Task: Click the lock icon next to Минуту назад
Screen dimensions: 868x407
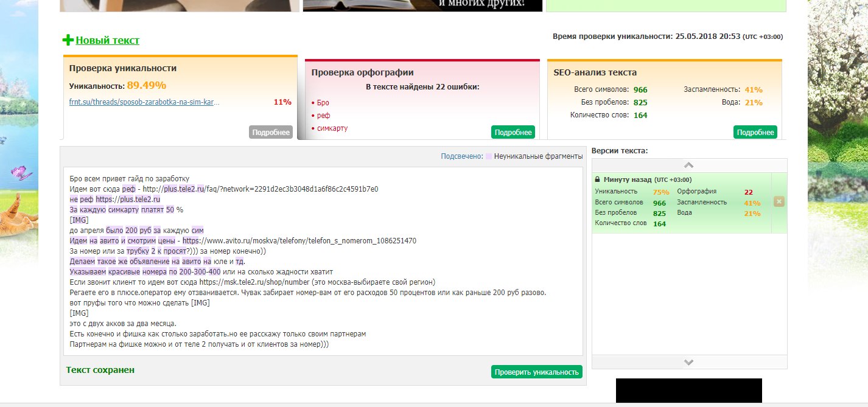Action: [598, 180]
